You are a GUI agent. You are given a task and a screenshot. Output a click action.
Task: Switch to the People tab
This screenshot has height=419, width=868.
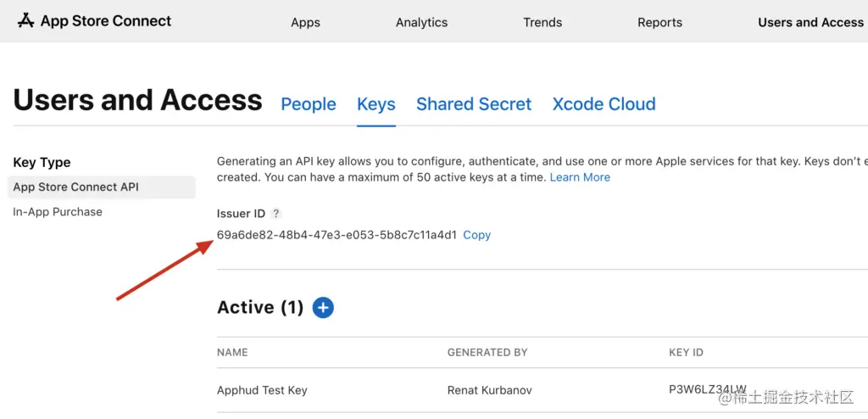pyautogui.click(x=309, y=104)
